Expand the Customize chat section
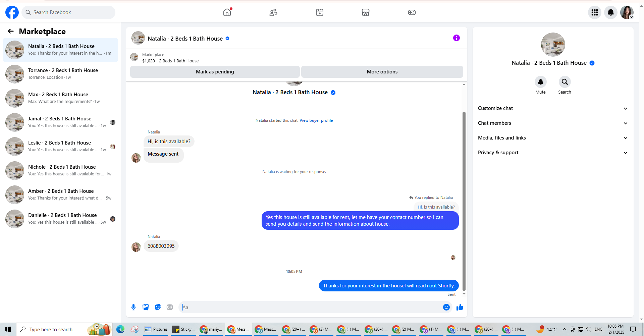 click(553, 108)
